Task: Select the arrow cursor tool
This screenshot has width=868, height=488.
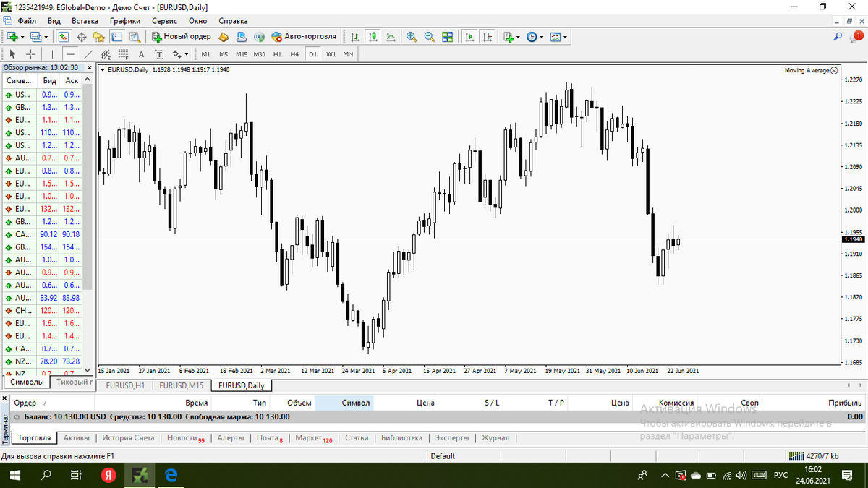Action: (x=12, y=53)
